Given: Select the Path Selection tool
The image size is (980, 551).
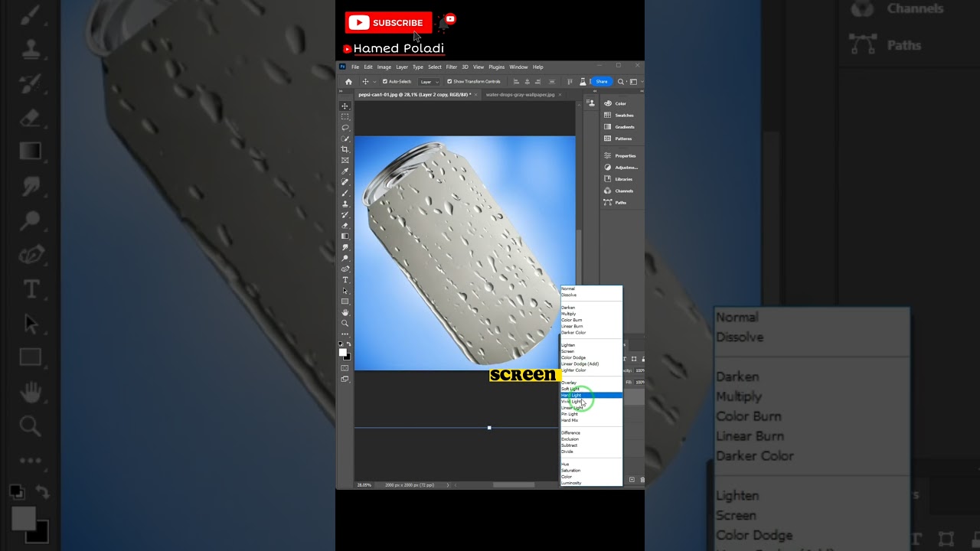Looking at the screenshot, I should [x=345, y=291].
